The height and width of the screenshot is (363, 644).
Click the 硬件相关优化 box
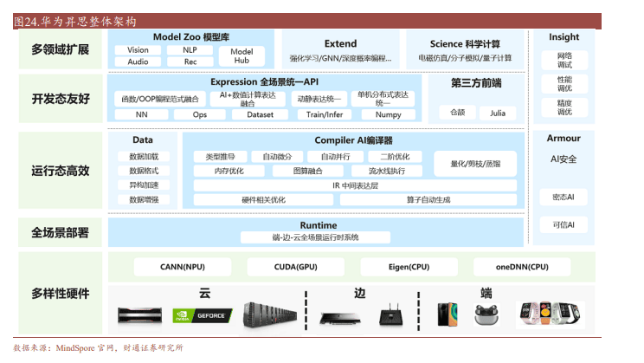[x=263, y=200]
